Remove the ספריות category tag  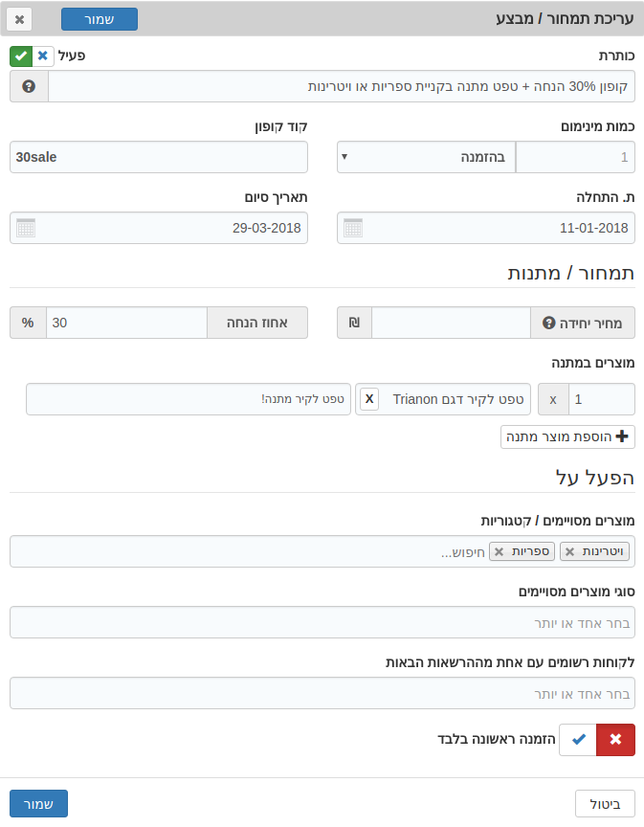tap(500, 551)
